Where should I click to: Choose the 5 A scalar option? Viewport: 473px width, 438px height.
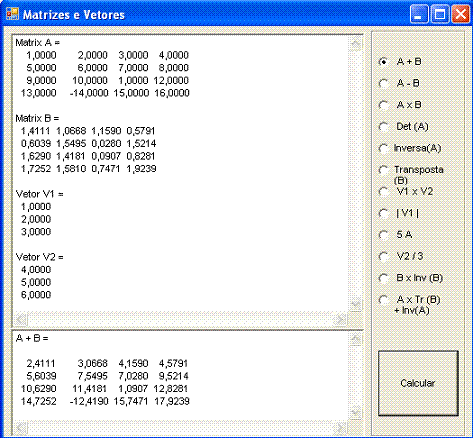(x=384, y=235)
